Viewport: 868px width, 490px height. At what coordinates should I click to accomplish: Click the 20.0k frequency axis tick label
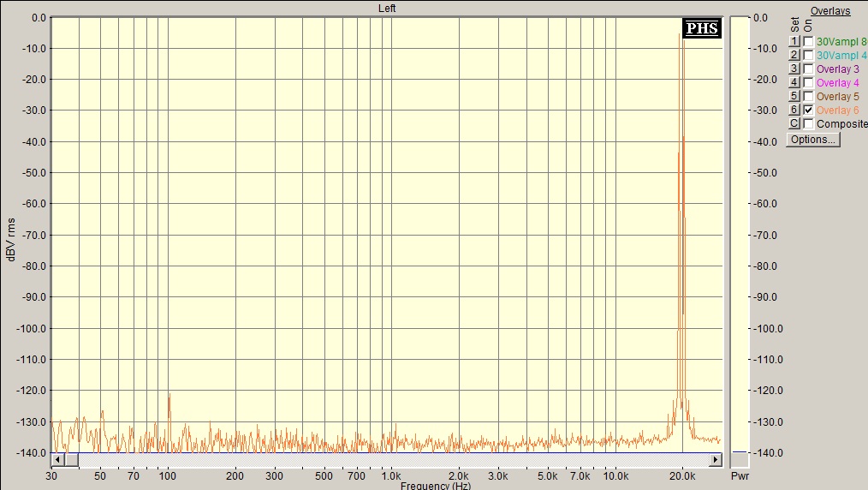[682, 475]
